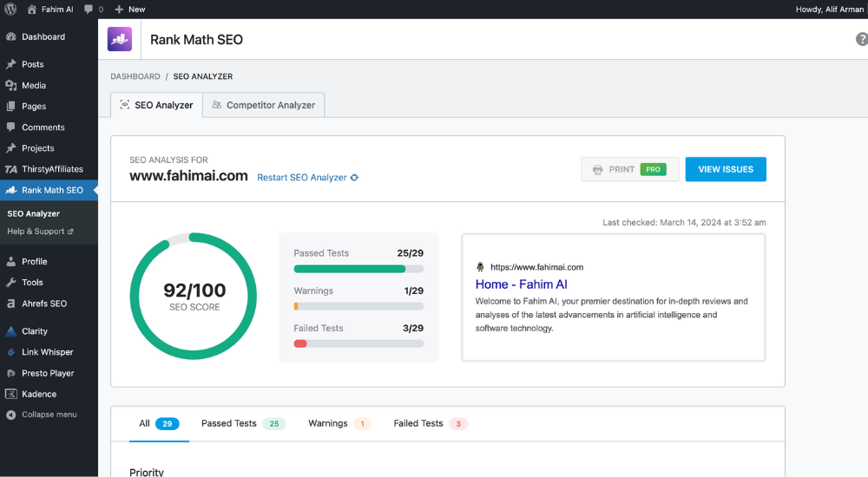Click the ThirstyAffiliates TA icon
This screenshot has width=868, height=477.
coord(10,169)
